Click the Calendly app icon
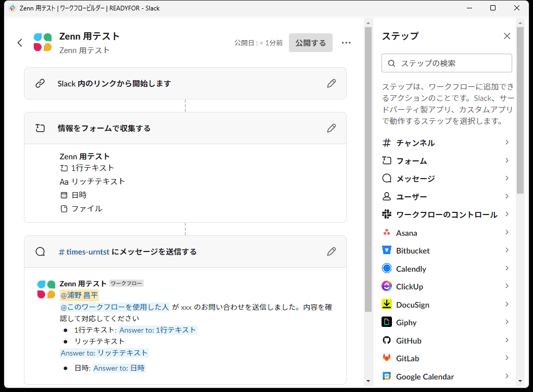The width and height of the screenshot is (533, 392). pos(387,268)
